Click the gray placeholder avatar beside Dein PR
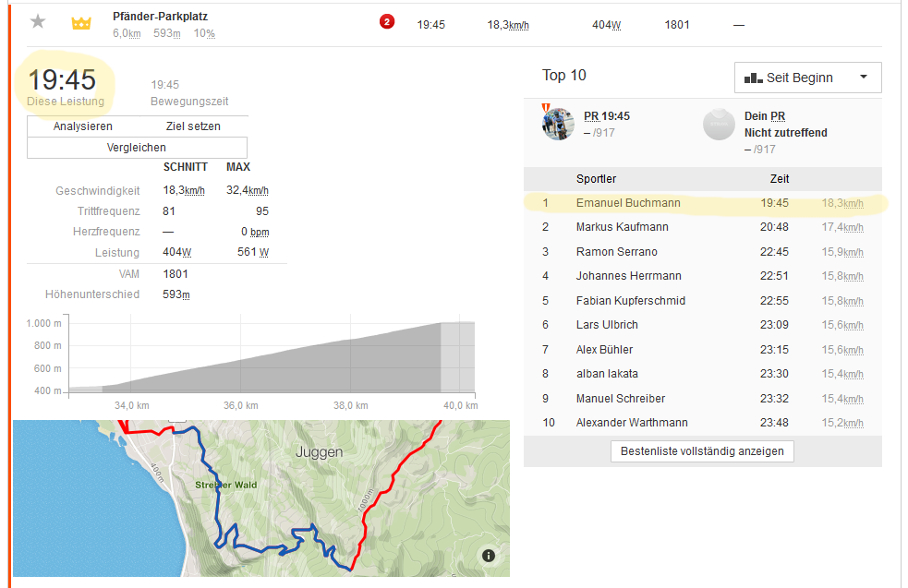 pyautogui.click(x=719, y=125)
